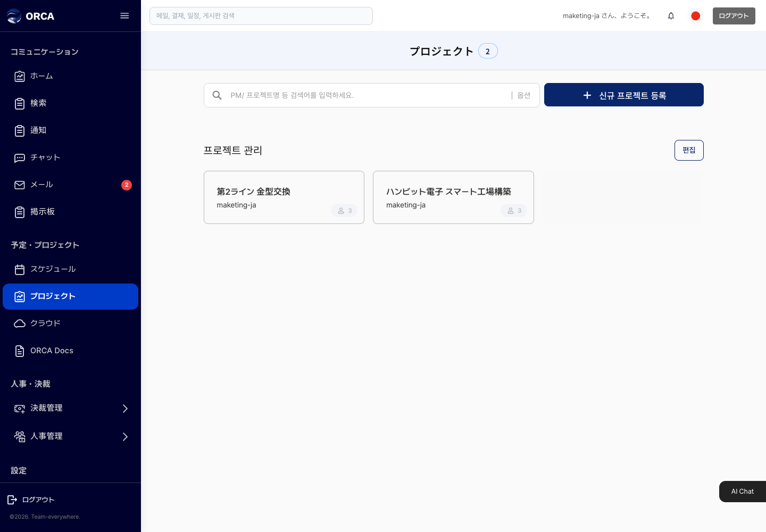Open 通知 in the sidebar

(x=70, y=130)
